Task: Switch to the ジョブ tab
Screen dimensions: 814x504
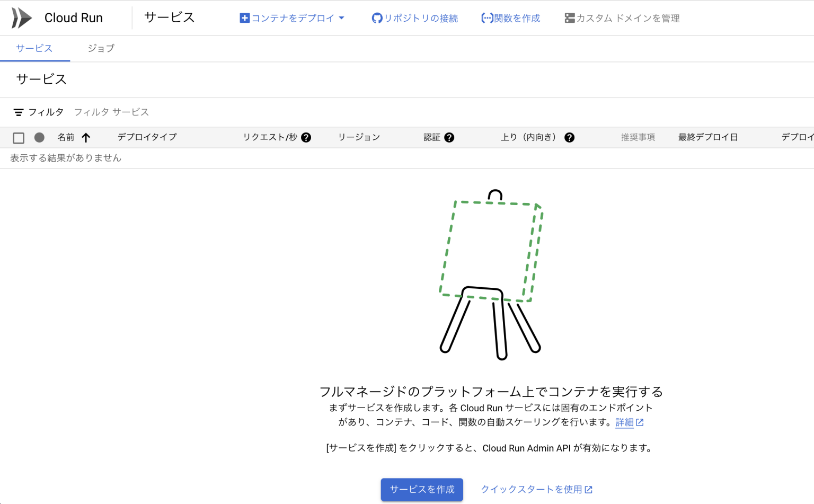Action: [101, 48]
